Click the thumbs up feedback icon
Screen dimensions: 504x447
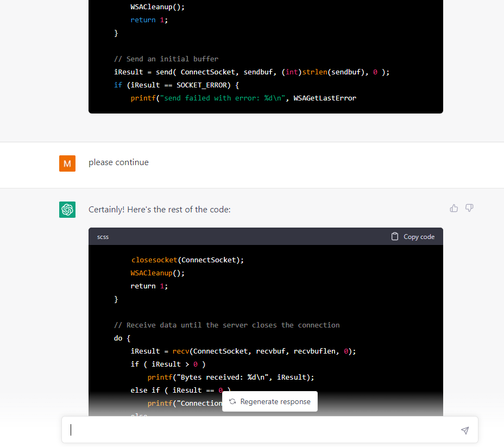[x=454, y=209]
